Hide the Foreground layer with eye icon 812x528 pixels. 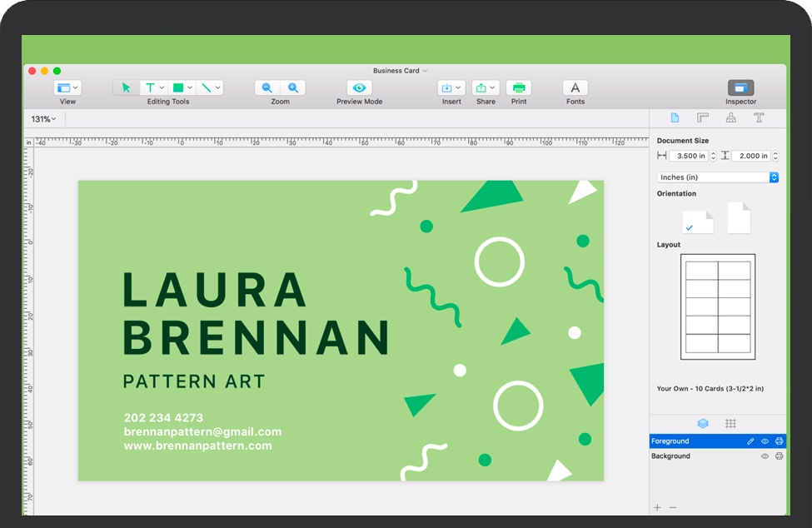765,441
